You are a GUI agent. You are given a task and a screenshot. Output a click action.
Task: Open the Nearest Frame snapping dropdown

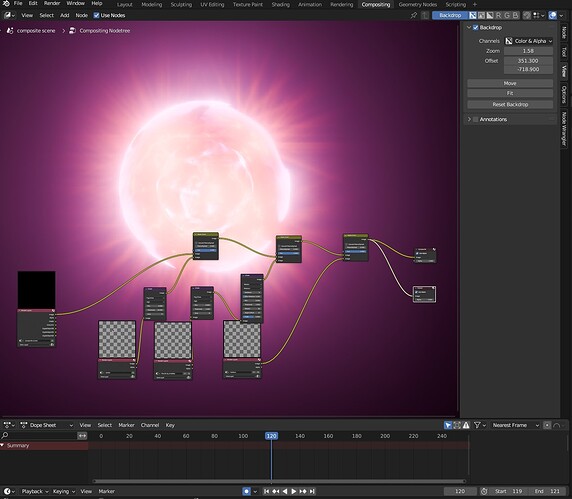pyautogui.click(x=515, y=425)
